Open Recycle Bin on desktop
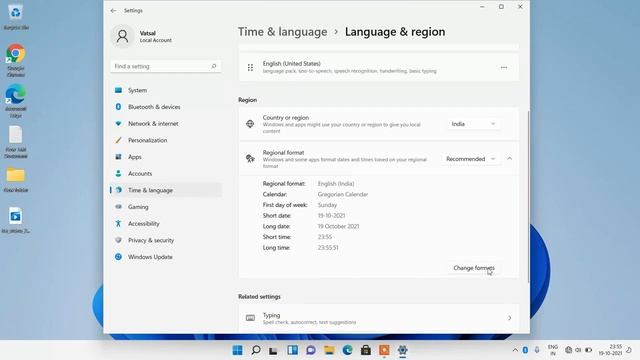640x360 pixels. tap(16, 18)
